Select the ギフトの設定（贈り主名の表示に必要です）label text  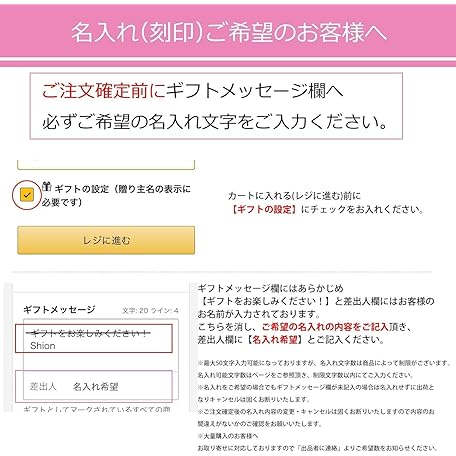pyautogui.click(x=116, y=195)
